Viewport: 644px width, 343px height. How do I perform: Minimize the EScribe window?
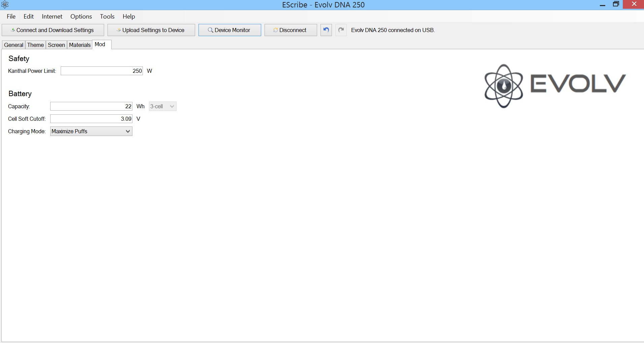click(603, 5)
